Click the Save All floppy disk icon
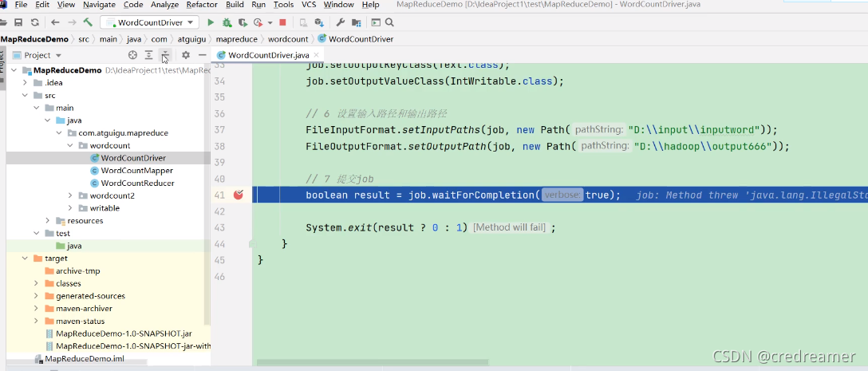 18,22
